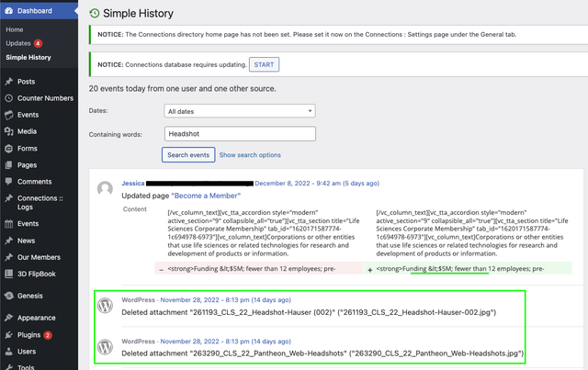The height and width of the screenshot is (370, 588).
Task: Click the 3D FlipBook book icon
Action: coord(8,274)
